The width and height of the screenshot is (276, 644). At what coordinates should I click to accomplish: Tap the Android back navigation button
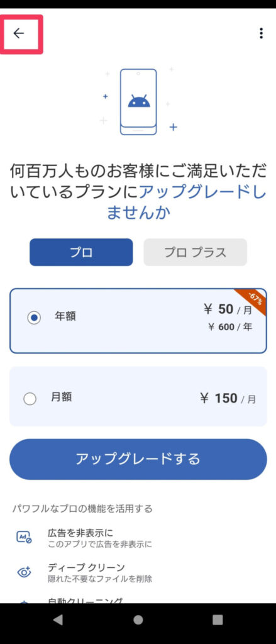pyautogui.click(x=58, y=619)
